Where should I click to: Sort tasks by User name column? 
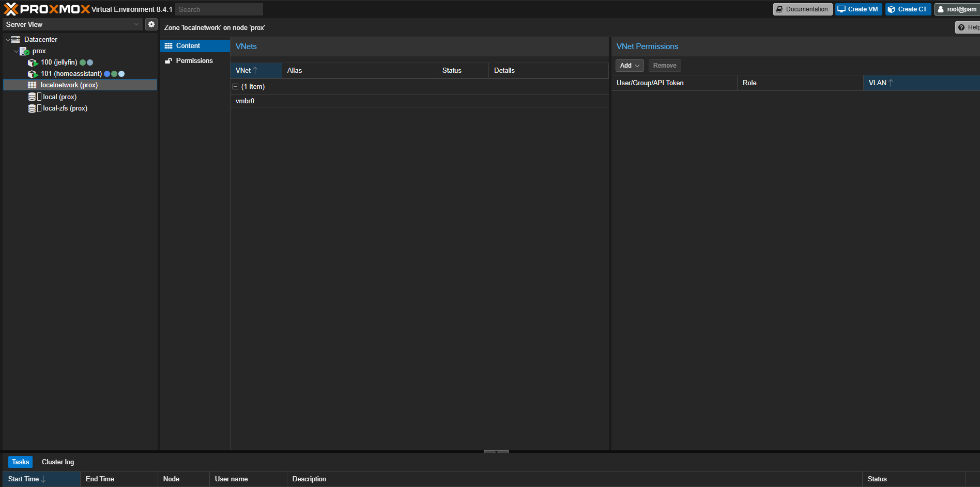tap(248, 479)
